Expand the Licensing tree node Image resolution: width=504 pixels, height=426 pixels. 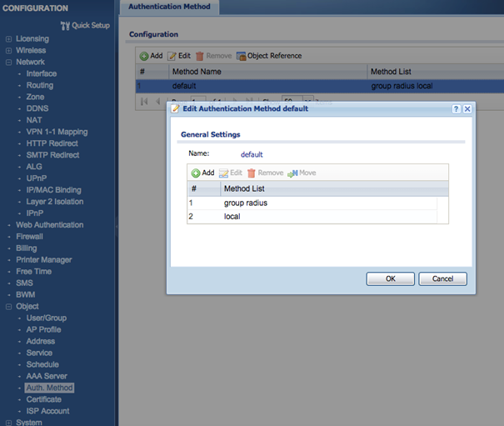point(8,39)
